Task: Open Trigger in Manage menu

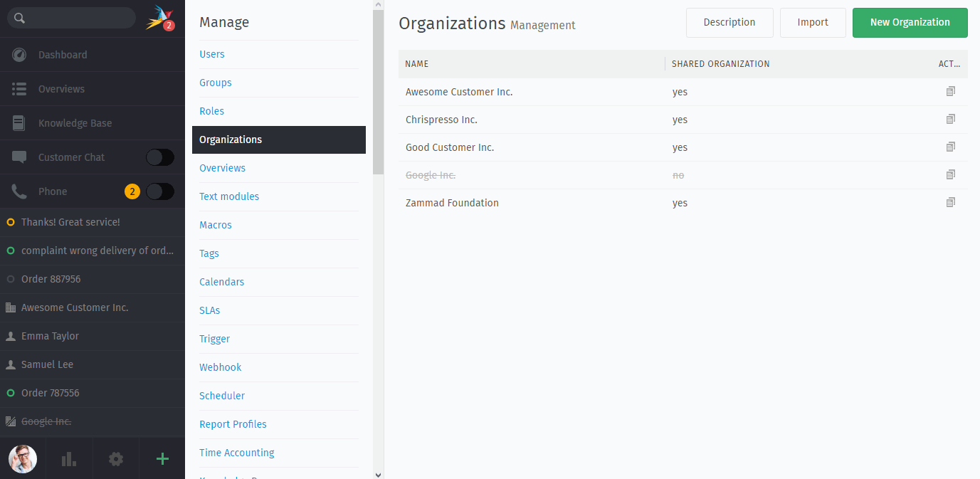Action: [215, 339]
